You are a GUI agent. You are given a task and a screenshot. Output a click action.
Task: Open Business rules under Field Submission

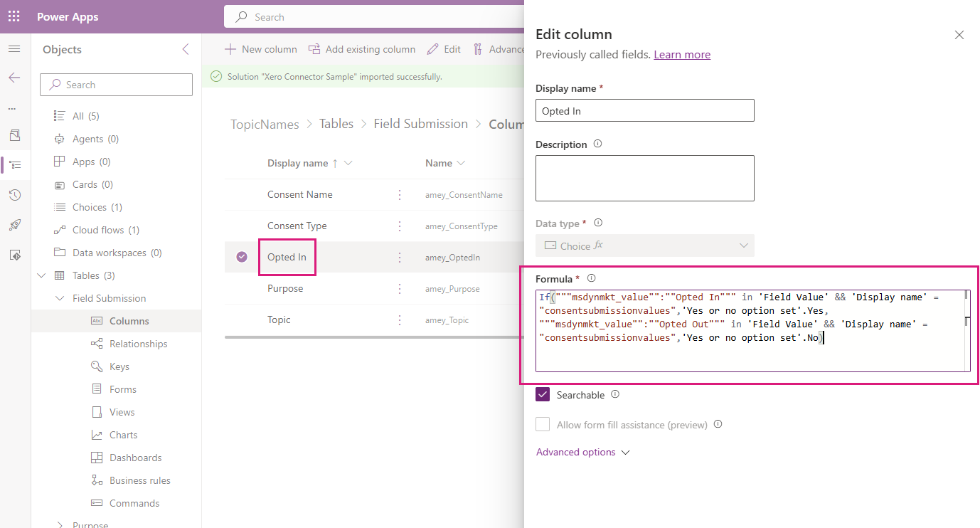point(139,480)
